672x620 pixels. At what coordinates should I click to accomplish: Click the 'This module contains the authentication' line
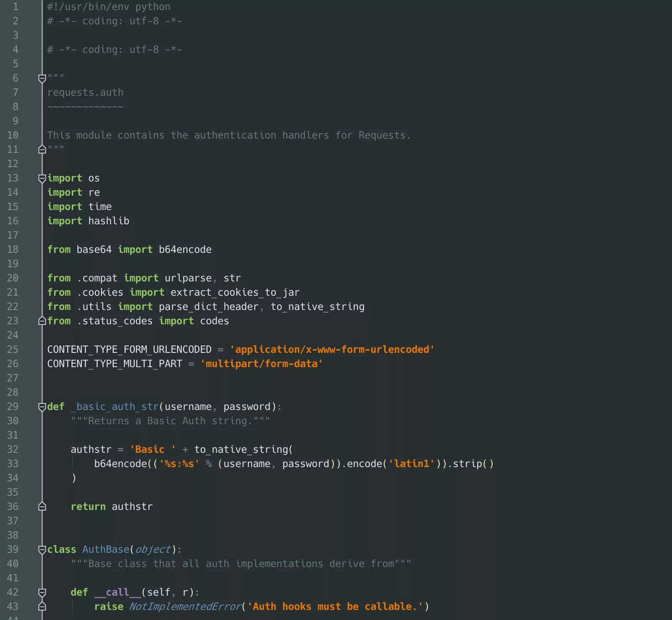pyautogui.click(x=229, y=135)
